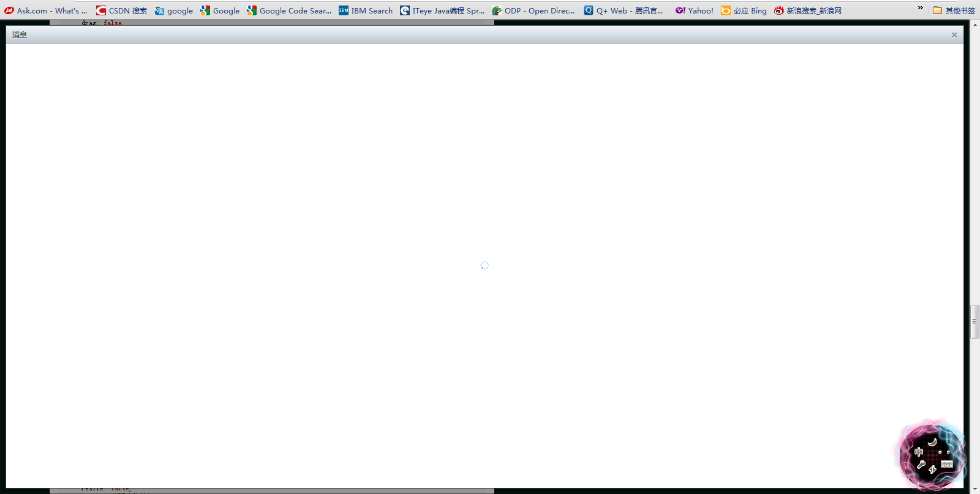Click the scrollbar down arrow
The height and width of the screenshot is (494, 980).
974,489
